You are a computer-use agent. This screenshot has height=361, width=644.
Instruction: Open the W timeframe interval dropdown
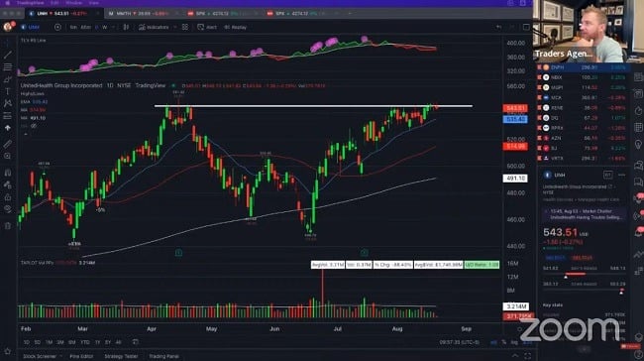(113, 27)
